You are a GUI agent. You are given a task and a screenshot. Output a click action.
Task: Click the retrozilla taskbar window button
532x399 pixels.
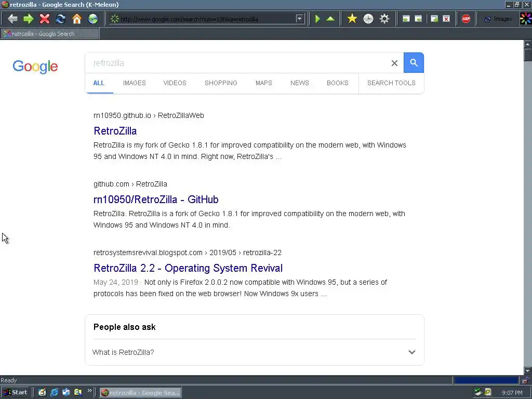coord(140,393)
